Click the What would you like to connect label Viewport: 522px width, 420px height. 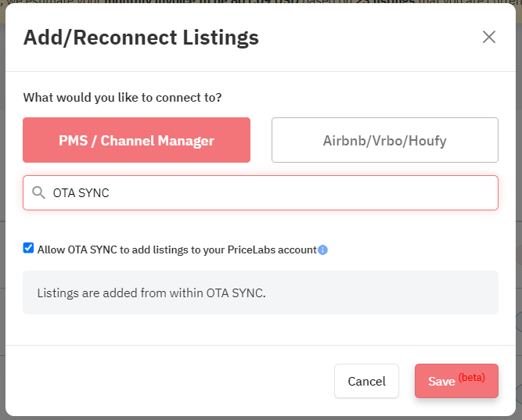[x=122, y=98]
